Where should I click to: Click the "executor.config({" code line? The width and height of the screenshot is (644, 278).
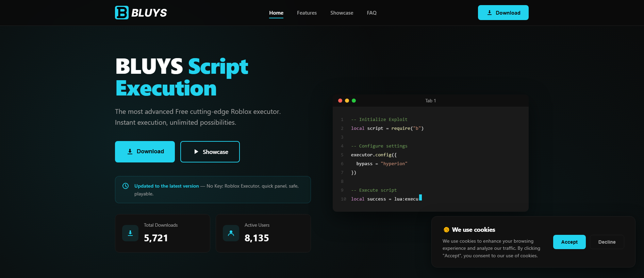pos(374,155)
